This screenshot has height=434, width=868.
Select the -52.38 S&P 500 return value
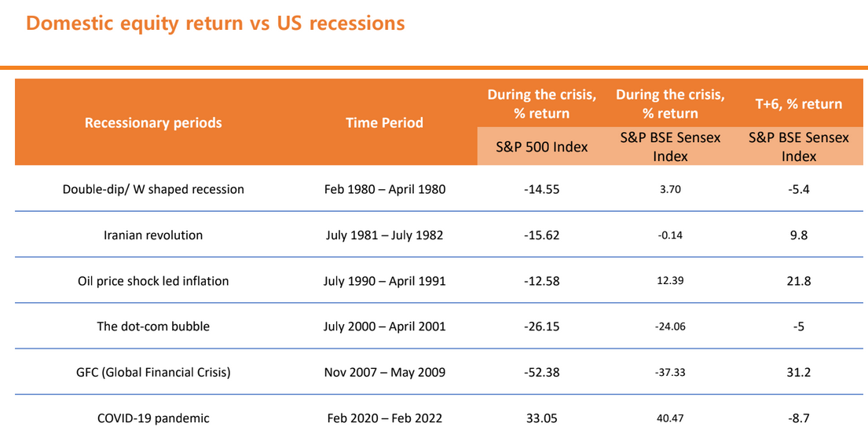pos(544,372)
